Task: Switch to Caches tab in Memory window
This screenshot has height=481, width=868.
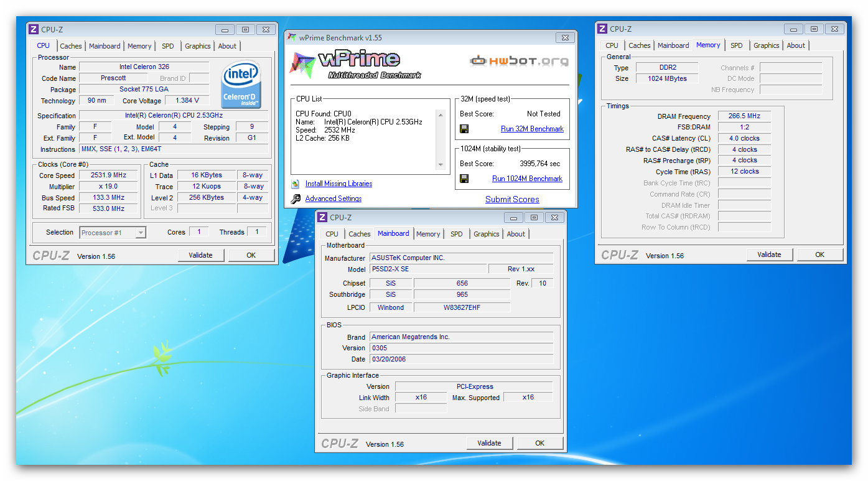Action: click(x=640, y=45)
